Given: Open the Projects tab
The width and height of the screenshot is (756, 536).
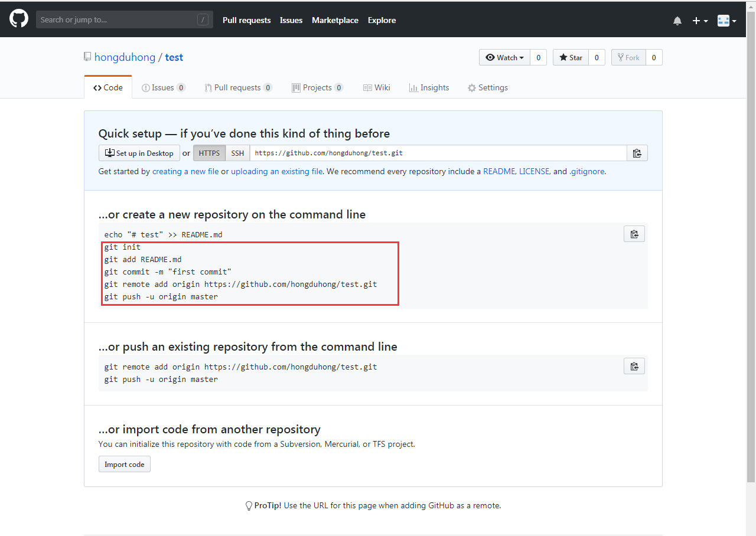Looking at the screenshot, I should 317,87.
